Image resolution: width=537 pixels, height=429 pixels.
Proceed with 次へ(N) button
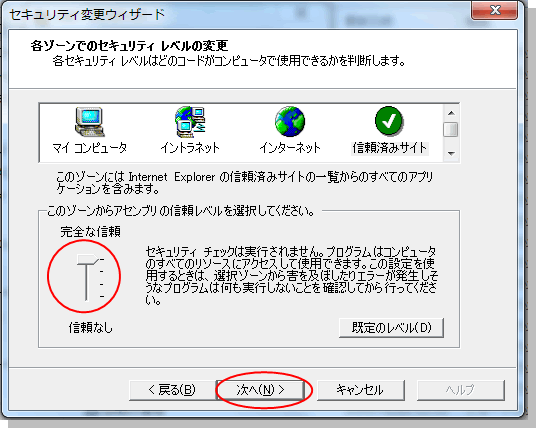pos(260,390)
